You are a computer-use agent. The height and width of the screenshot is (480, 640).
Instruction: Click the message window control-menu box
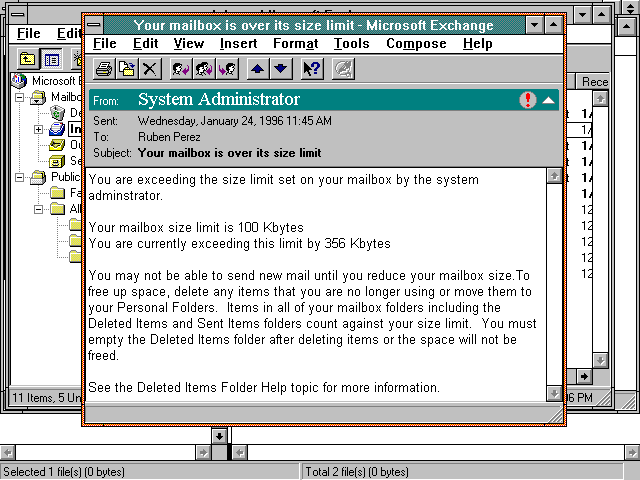[93, 25]
